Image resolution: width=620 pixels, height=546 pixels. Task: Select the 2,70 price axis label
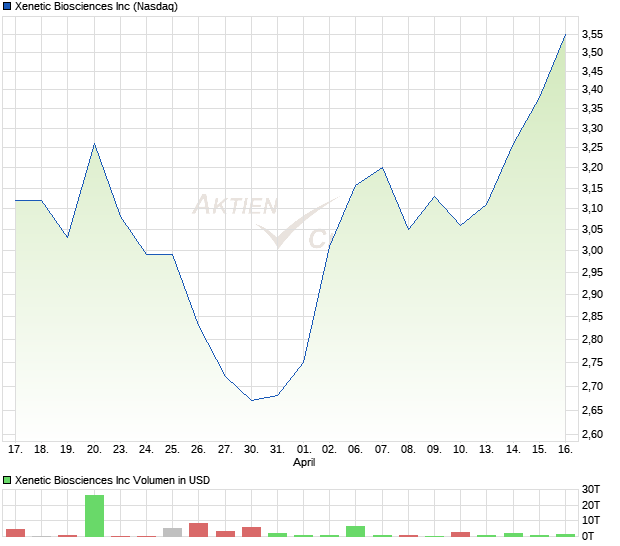coord(592,386)
